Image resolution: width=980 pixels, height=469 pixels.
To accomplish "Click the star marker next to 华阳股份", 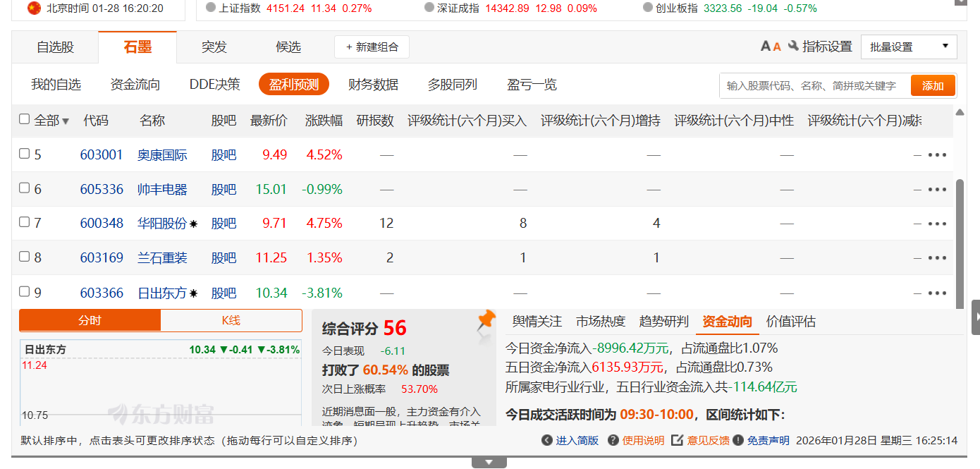I will tap(194, 224).
